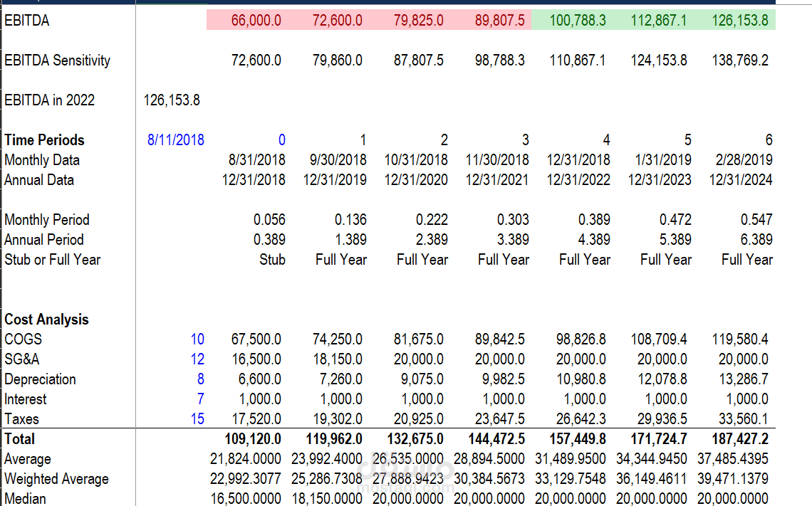Select the Monthly Period label
Image resolution: width=812 pixels, height=506 pixels.
[47, 219]
